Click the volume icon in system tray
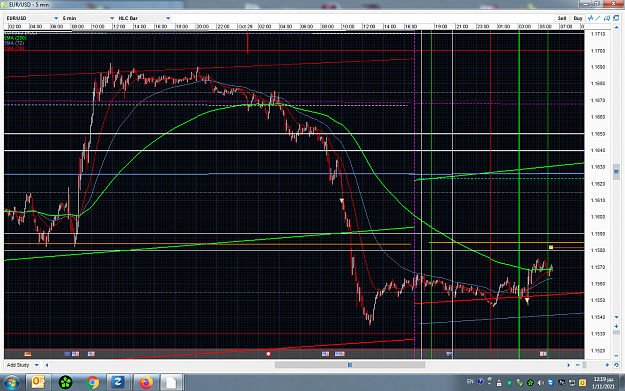625x391 pixels. tap(540, 383)
